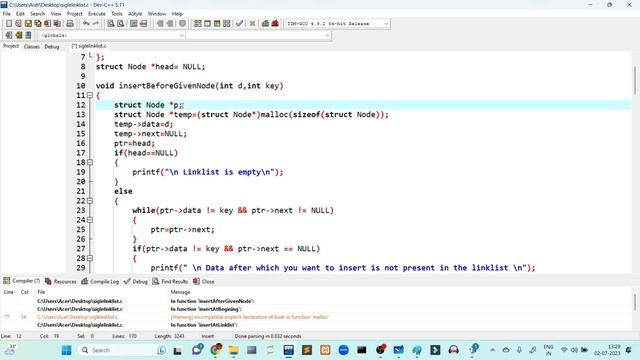Open the Project menu
This screenshot has width=640, height=360.
(x=75, y=13)
